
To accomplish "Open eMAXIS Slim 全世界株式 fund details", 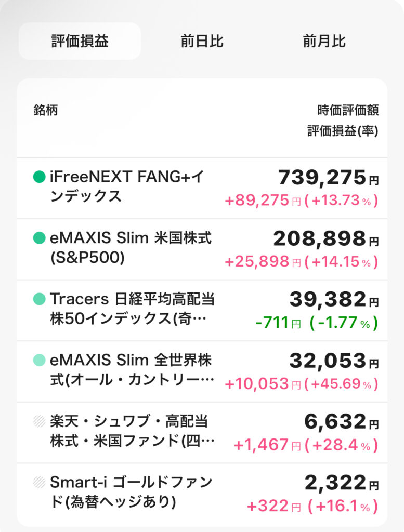I will (202, 371).
